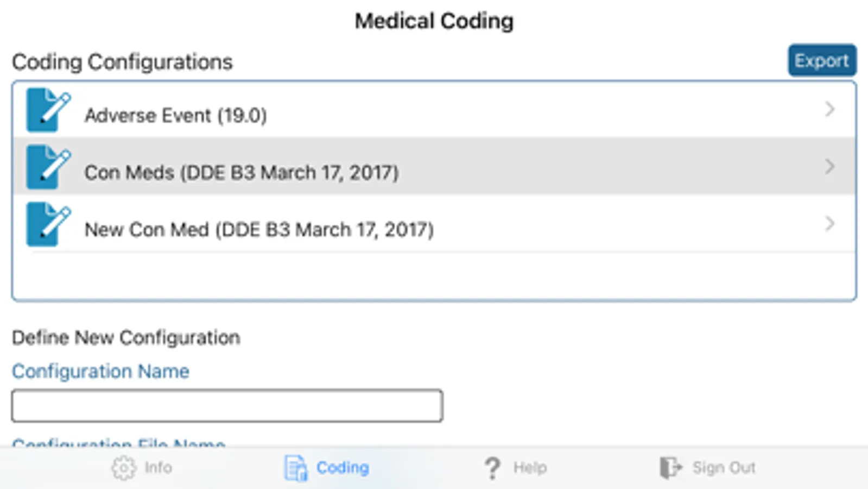Switch to the Info tab
The width and height of the screenshot is (868, 489).
click(158, 468)
